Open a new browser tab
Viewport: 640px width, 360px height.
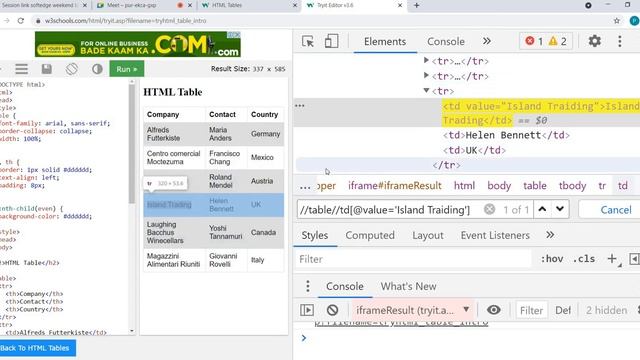[x=416, y=5]
